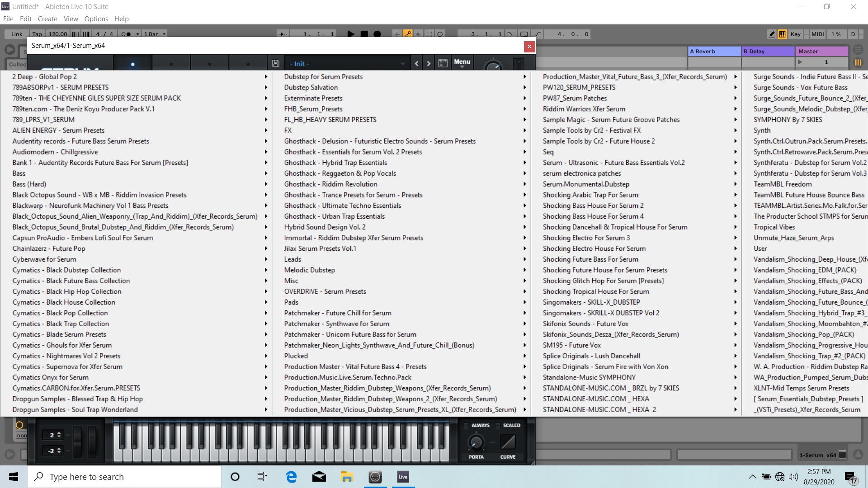Click the Serum save preset disk icon
The width and height of the screenshot is (868, 488).
pyautogui.click(x=276, y=64)
